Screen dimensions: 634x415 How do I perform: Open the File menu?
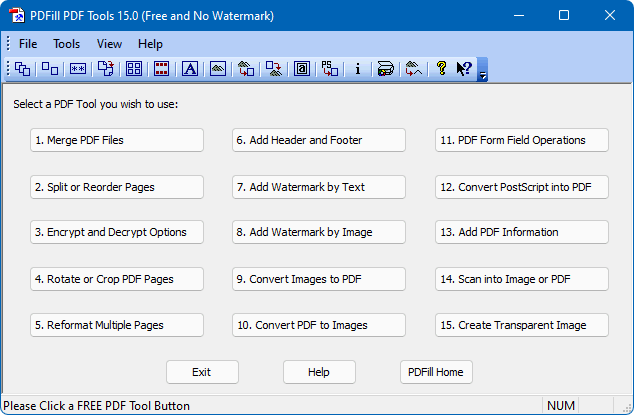click(28, 44)
